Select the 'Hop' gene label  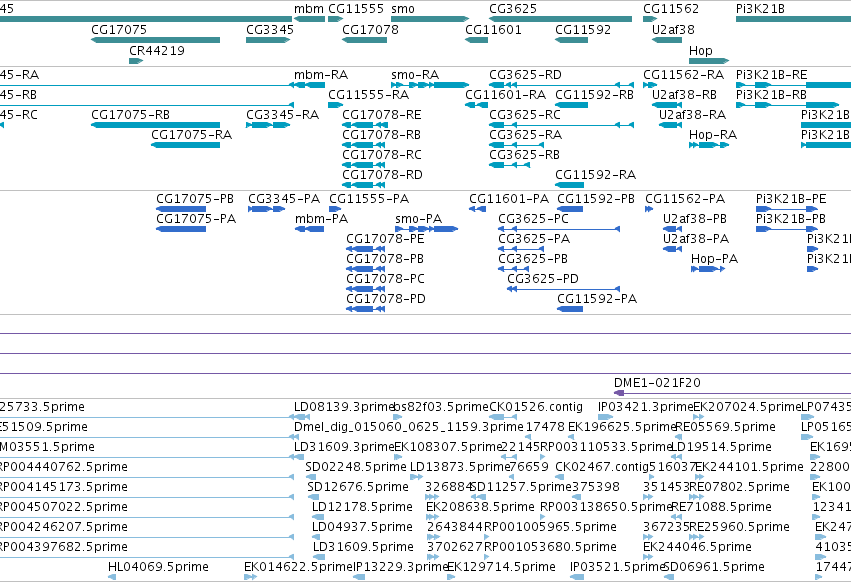click(701, 50)
